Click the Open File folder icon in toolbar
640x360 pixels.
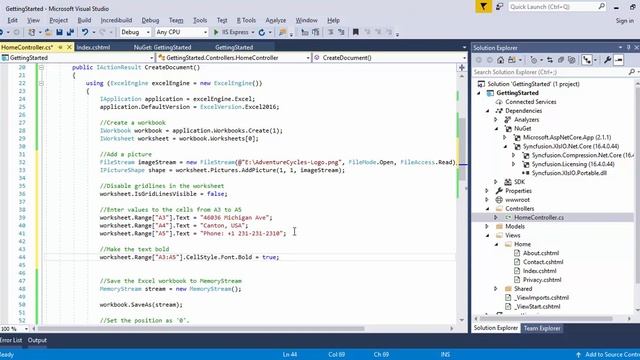pos(48,32)
